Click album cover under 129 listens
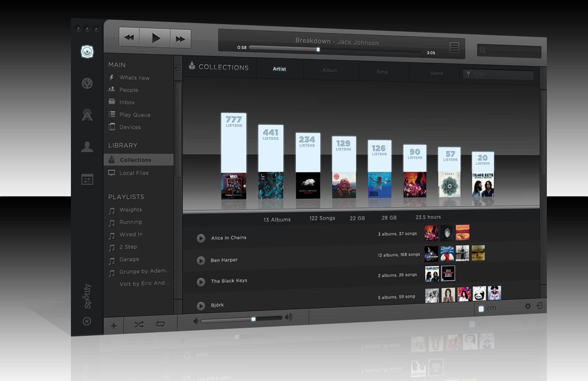Viewport: 588px width, 381px height. pyautogui.click(x=344, y=185)
